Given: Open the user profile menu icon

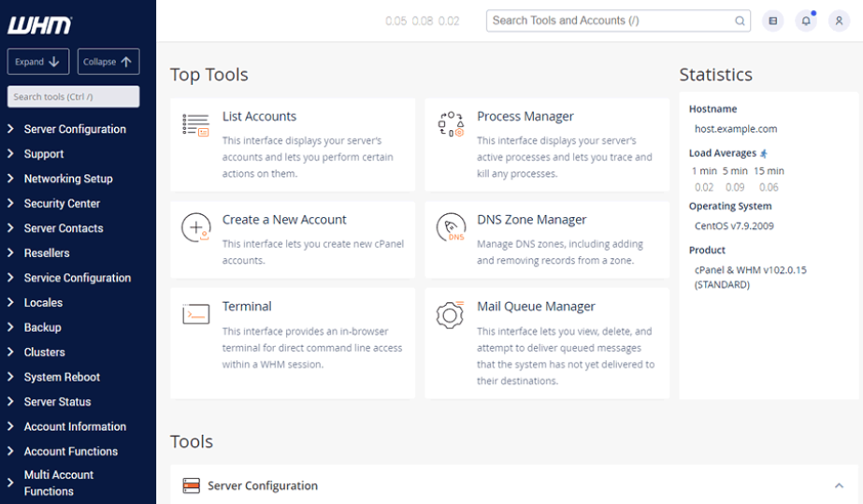Looking at the screenshot, I should tap(839, 21).
